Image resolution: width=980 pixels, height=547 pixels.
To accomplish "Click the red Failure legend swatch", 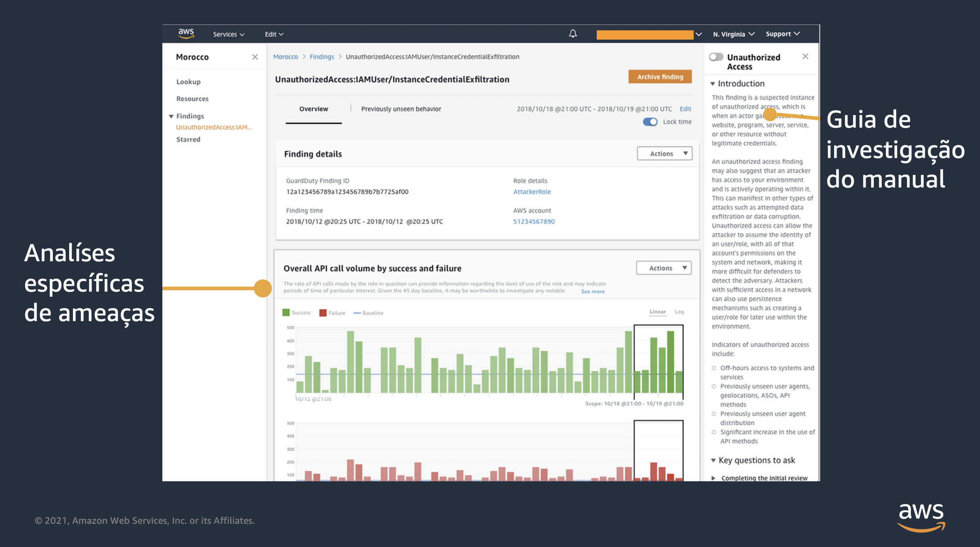I will (x=323, y=313).
